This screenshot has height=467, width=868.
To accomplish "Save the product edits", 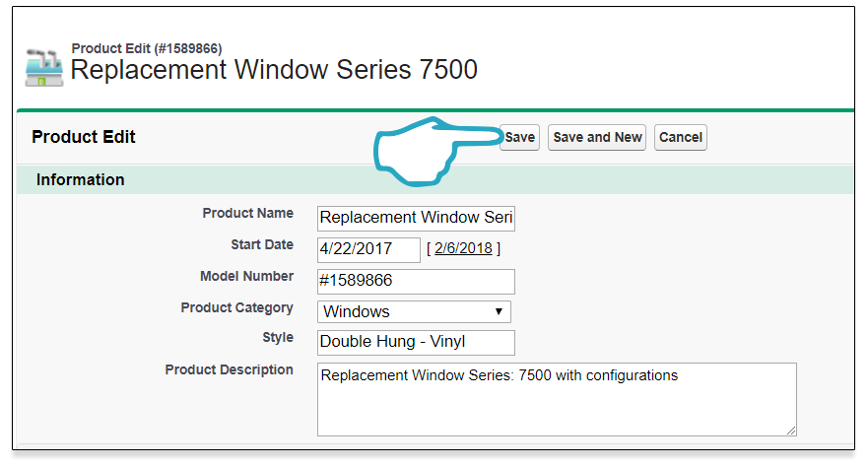I will click(x=519, y=137).
